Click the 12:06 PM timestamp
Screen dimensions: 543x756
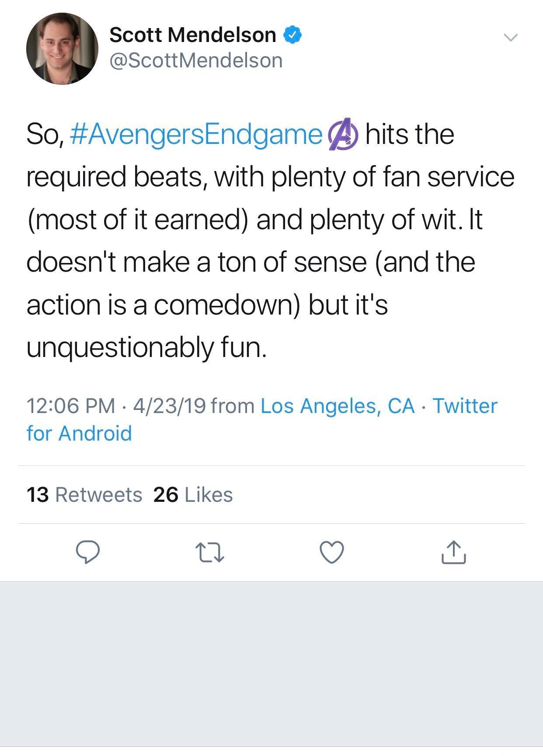pos(71,406)
